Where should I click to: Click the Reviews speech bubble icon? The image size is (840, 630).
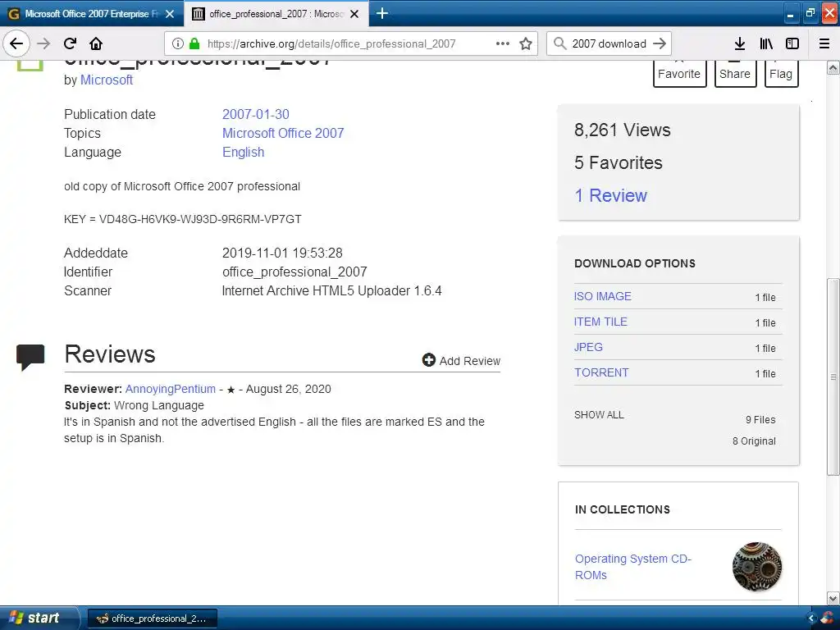click(x=30, y=357)
